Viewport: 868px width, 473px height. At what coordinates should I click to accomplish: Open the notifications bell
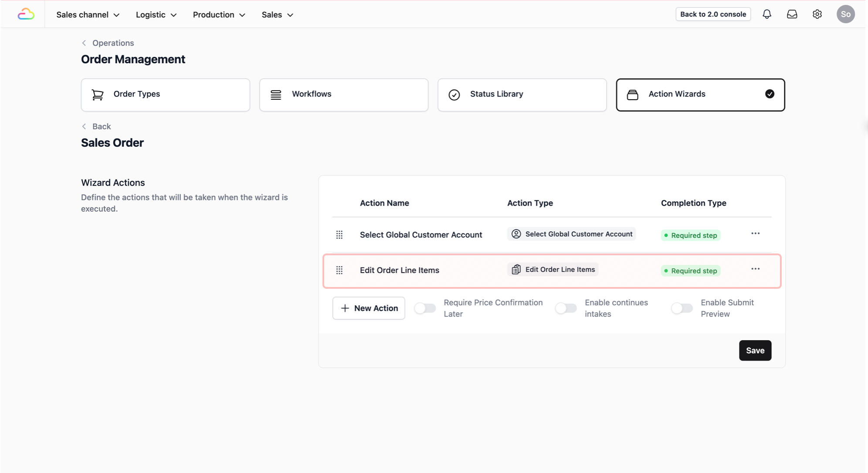(x=766, y=14)
